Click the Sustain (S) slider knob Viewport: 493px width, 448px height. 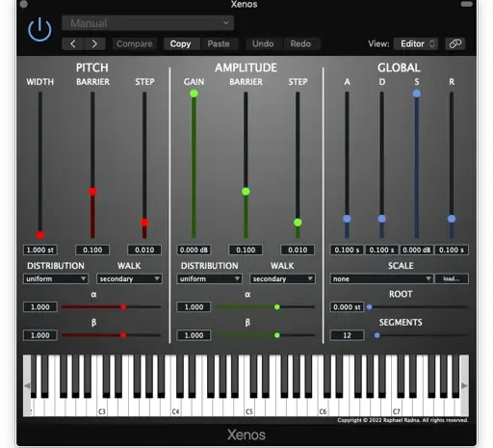417,93
